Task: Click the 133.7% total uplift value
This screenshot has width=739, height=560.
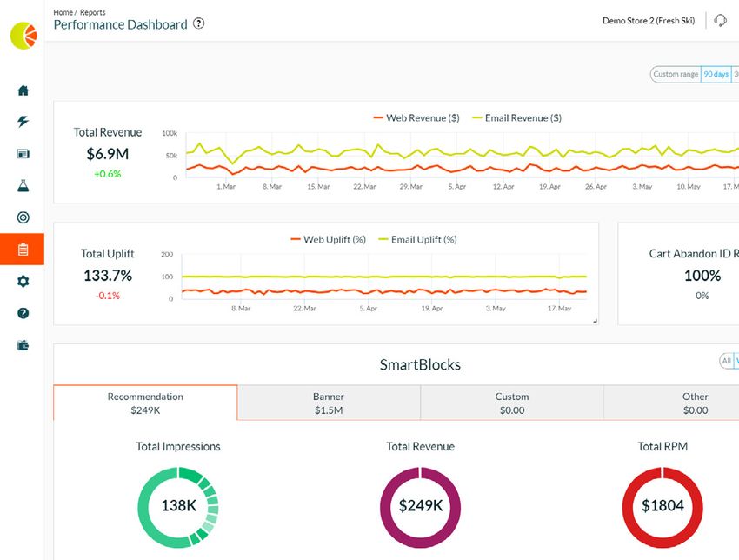Action: tap(108, 276)
